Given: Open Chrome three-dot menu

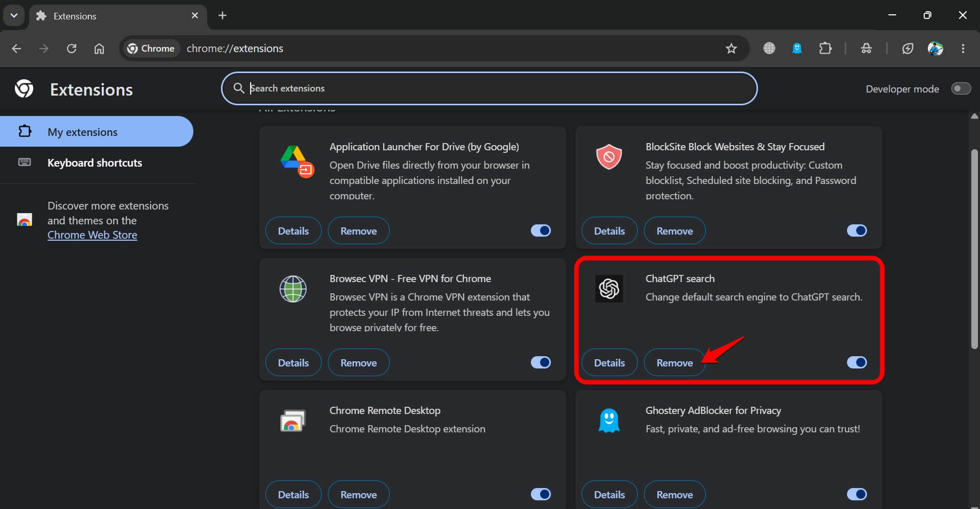Looking at the screenshot, I should click(x=963, y=49).
